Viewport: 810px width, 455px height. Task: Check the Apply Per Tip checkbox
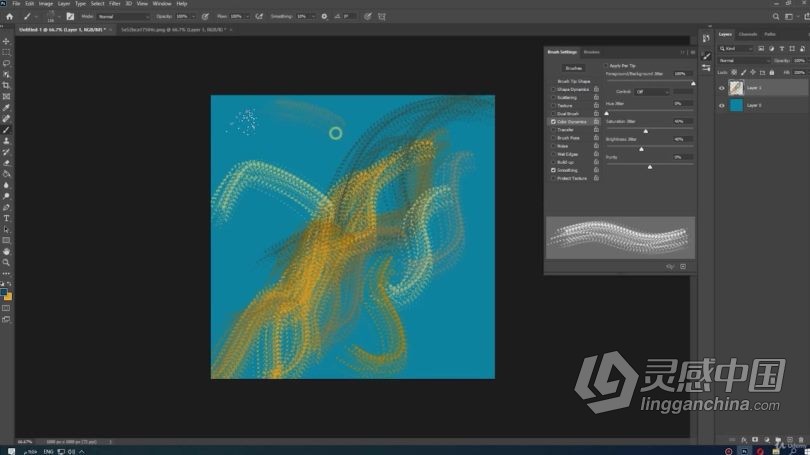point(606,66)
